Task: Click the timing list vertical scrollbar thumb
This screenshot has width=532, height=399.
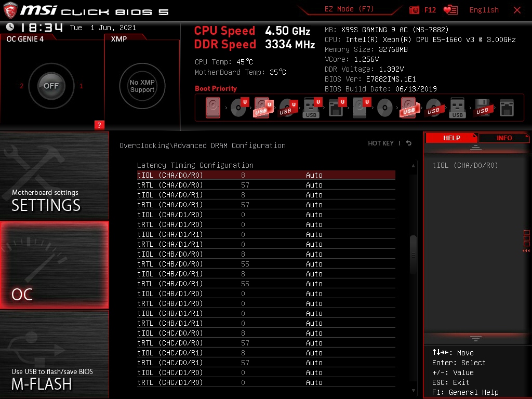Action: pyautogui.click(x=413, y=255)
